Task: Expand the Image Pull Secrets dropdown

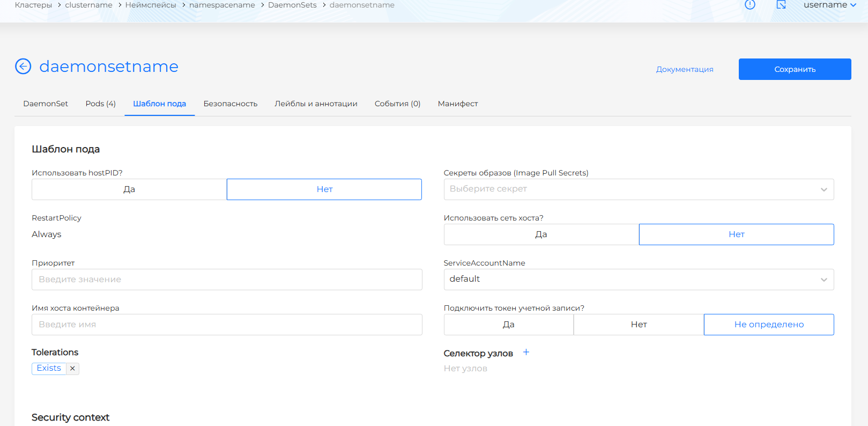Action: (x=639, y=189)
